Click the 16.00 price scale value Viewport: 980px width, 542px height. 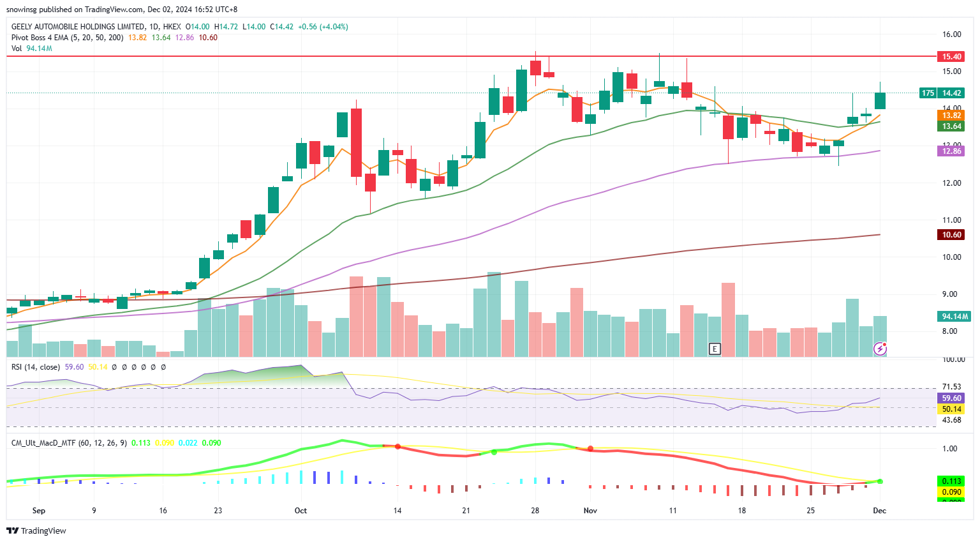pyautogui.click(x=952, y=34)
